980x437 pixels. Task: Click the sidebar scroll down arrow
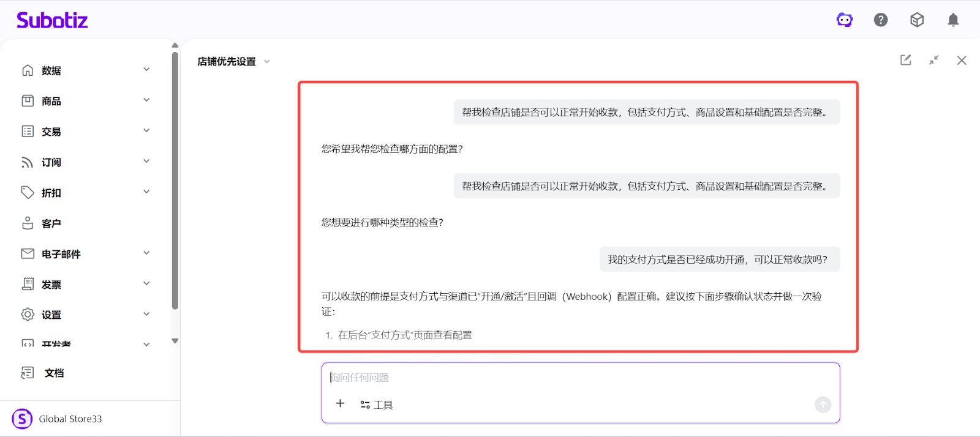click(175, 341)
